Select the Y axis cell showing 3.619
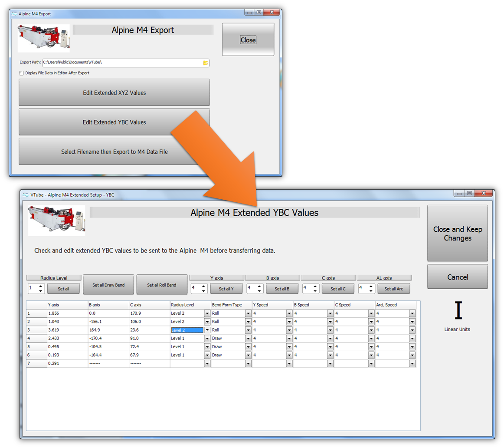 67,330
